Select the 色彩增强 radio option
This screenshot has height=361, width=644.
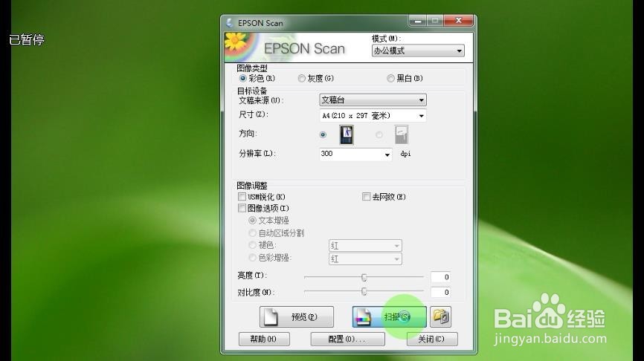253,258
